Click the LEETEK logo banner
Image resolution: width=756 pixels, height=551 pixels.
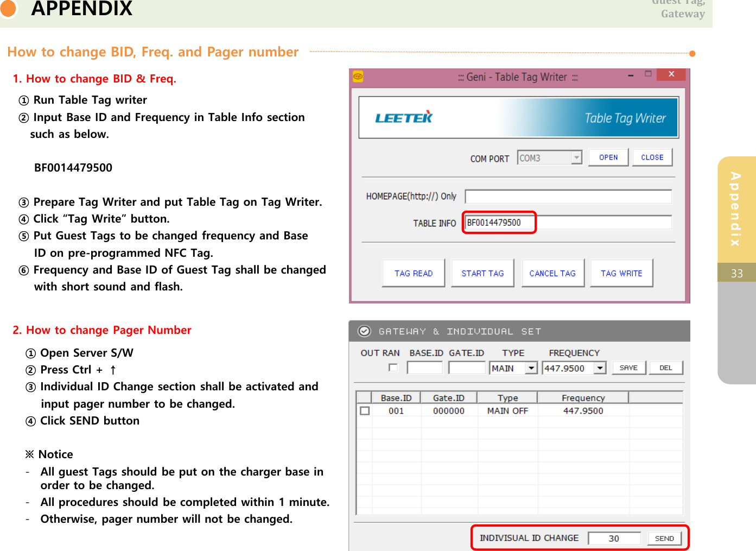518,117
